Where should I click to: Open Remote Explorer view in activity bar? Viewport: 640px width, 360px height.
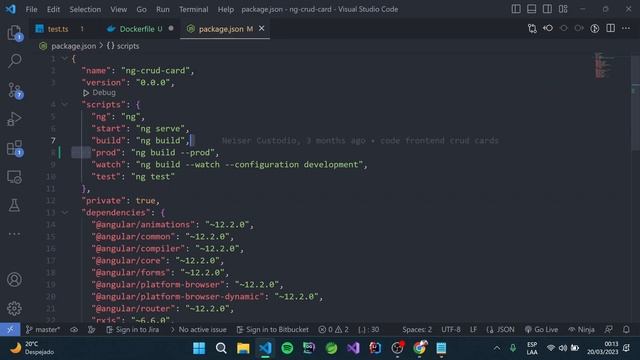coord(15,177)
